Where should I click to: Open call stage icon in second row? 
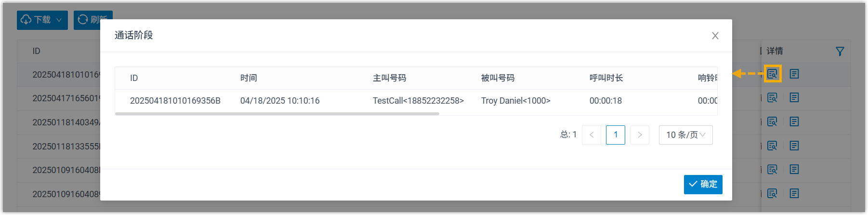pos(772,98)
